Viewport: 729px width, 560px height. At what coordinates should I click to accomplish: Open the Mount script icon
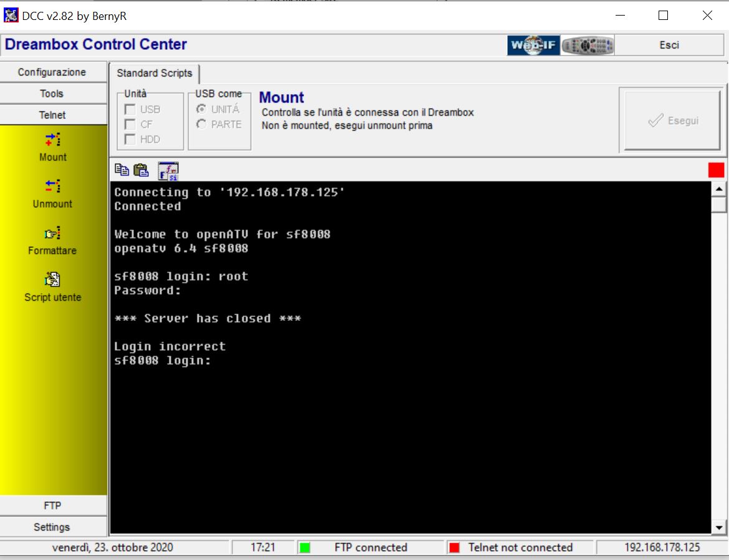coord(52,140)
